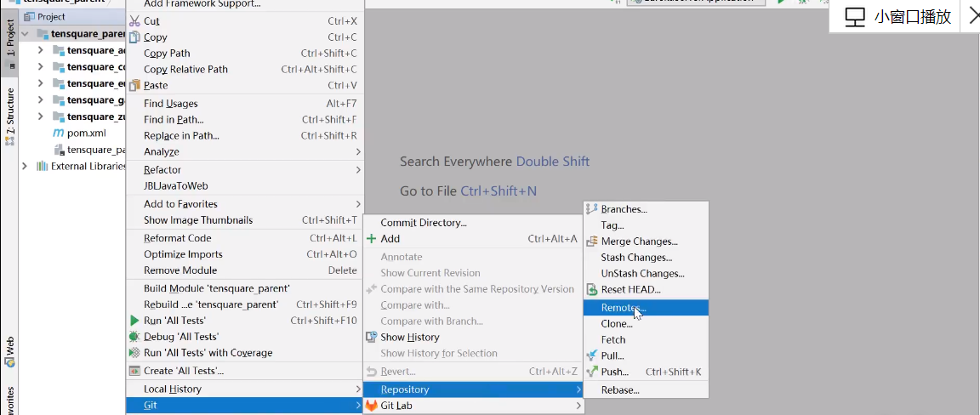Choose Build Module 'tensquare_parent'

(244, 289)
